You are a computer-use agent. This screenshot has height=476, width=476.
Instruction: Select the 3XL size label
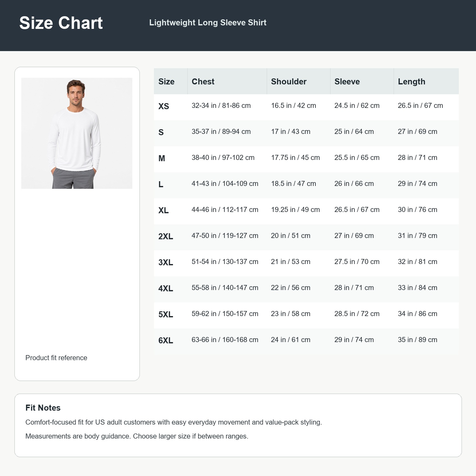(166, 262)
